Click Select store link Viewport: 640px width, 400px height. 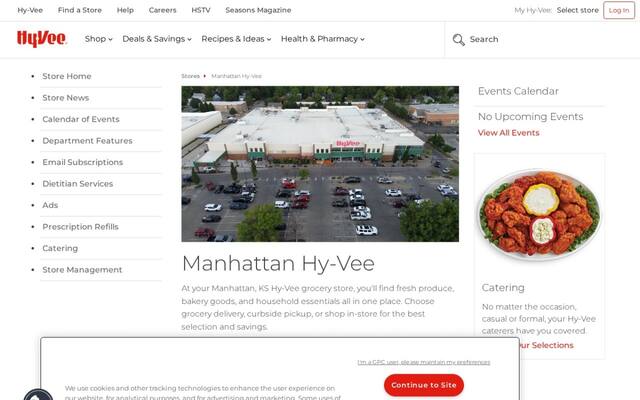(x=578, y=10)
